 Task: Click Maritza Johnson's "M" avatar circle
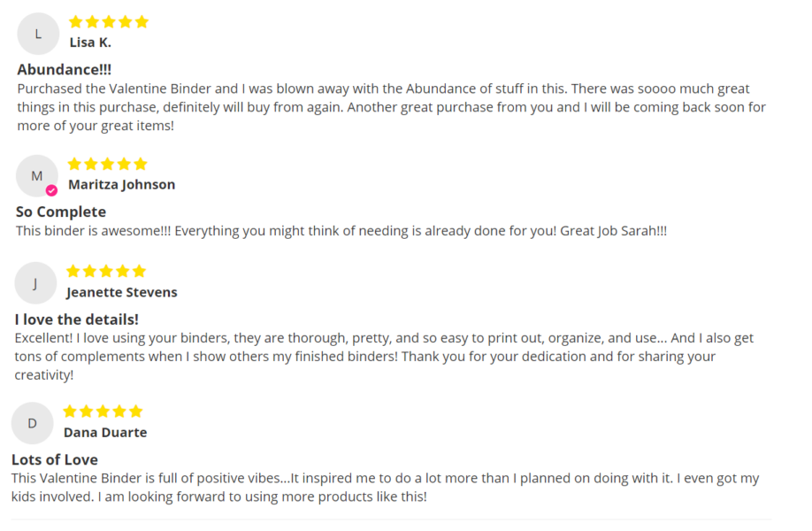point(37,176)
